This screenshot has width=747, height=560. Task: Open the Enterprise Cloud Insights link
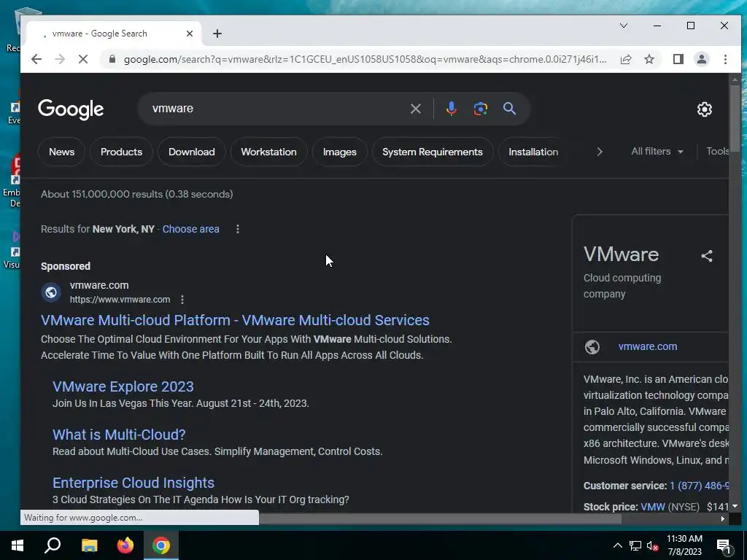click(x=133, y=483)
